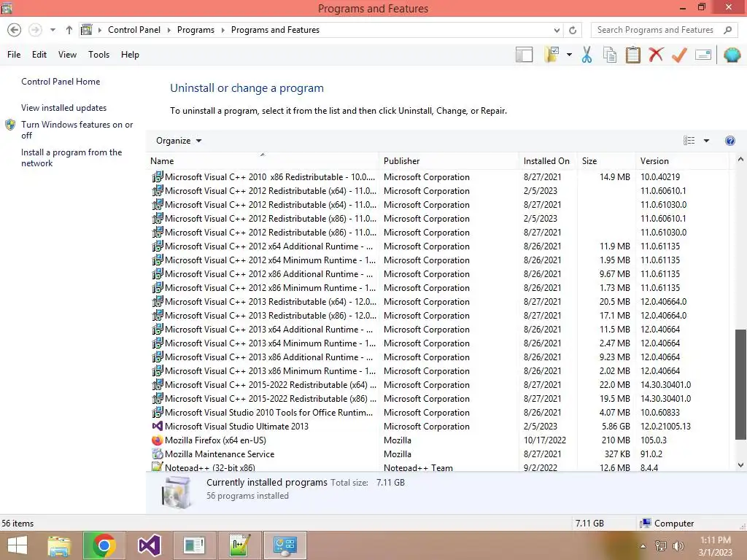Screen dimensions: 747x560
Task: Open the Windows Start button
Action: (x=18, y=545)
